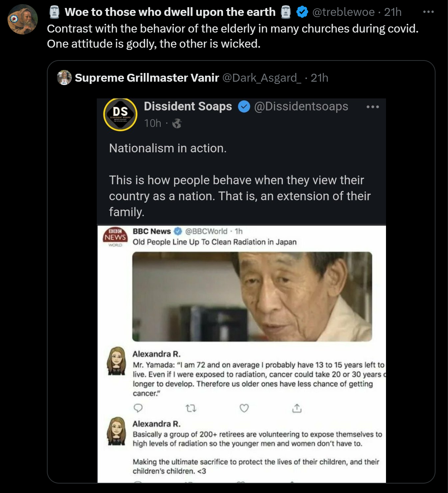Screen dimensions: 448x493
Task: Click the blue verified badge beside treblewoe
Action: pyautogui.click(x=302, y=12)
